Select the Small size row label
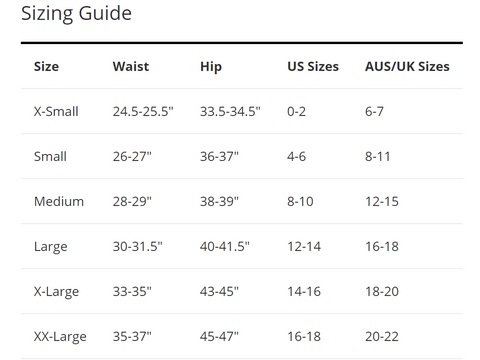This screenshot has height=360, width=480. 50,156
